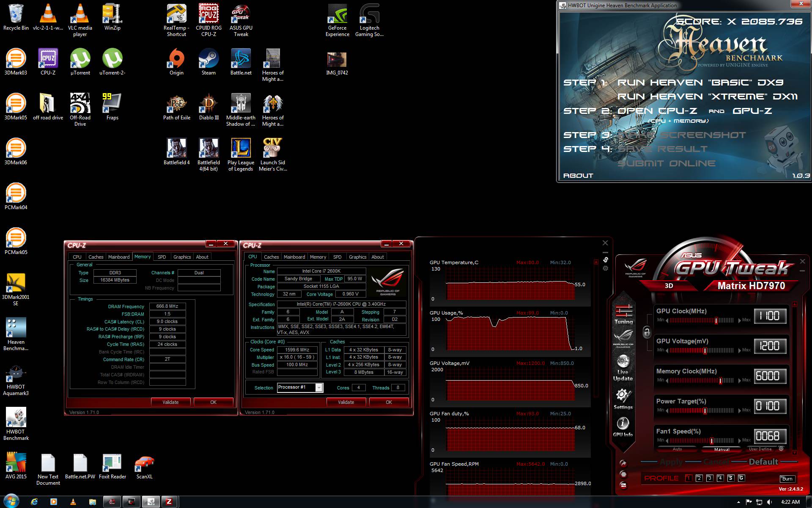812x508 pixels.
Task: Open the RealTemp shortcut on desktop
Action: 176,20
